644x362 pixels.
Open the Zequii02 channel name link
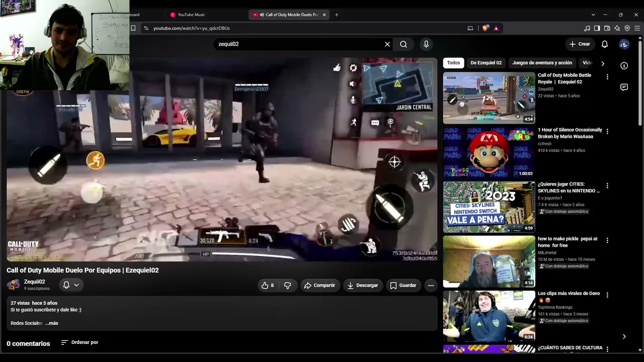tap(35, 282)
